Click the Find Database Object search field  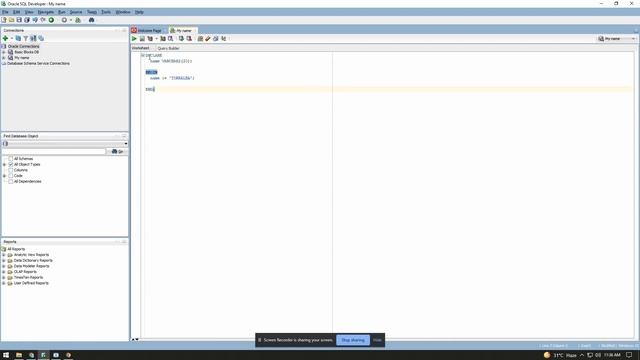pyautogui.click(x=54, y=151)
